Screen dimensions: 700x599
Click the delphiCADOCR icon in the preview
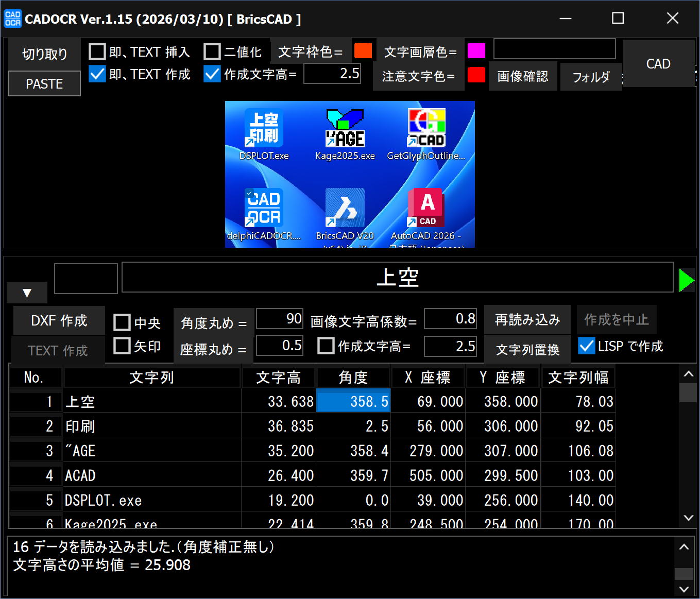click(264, 208)
